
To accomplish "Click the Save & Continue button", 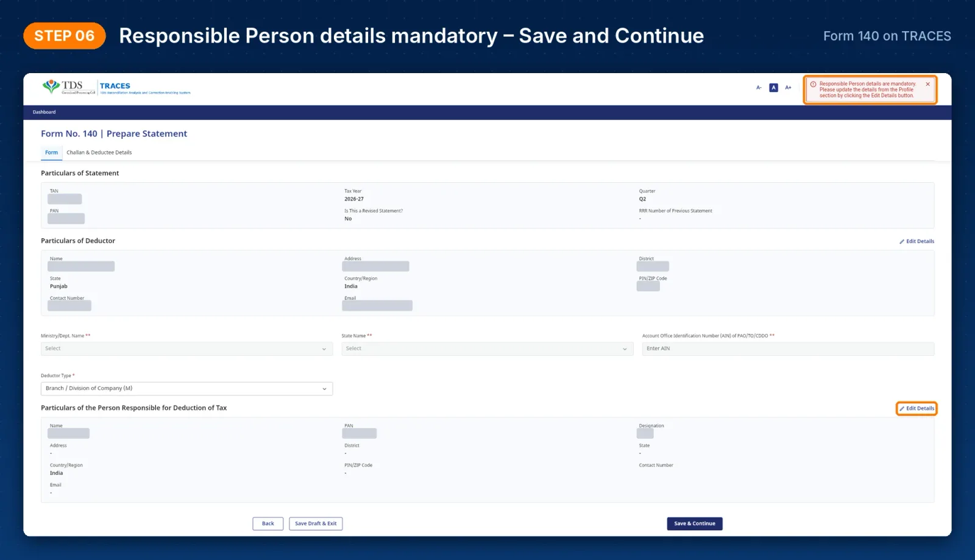I will pos(695,523).
